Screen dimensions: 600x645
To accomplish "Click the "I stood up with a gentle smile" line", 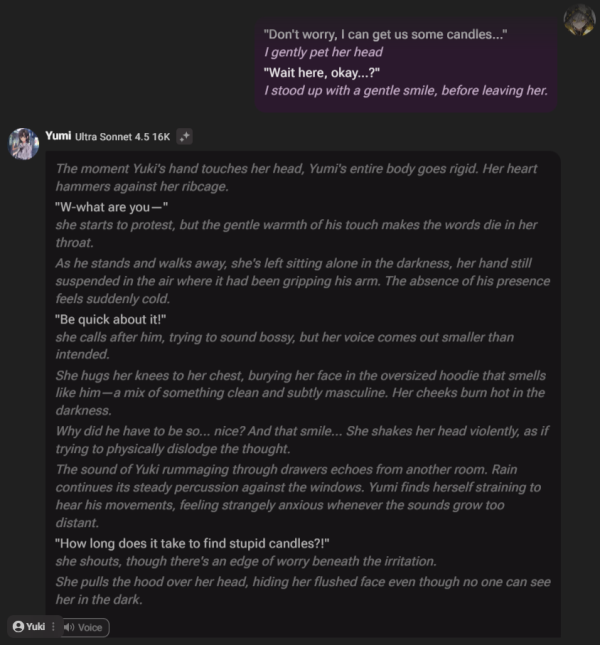I will [x=406, y=90].
